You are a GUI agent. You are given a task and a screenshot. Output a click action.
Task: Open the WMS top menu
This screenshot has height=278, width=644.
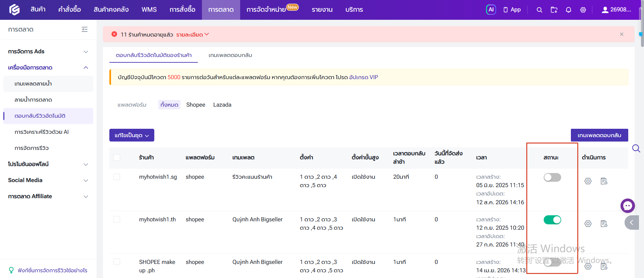[149, 10]
